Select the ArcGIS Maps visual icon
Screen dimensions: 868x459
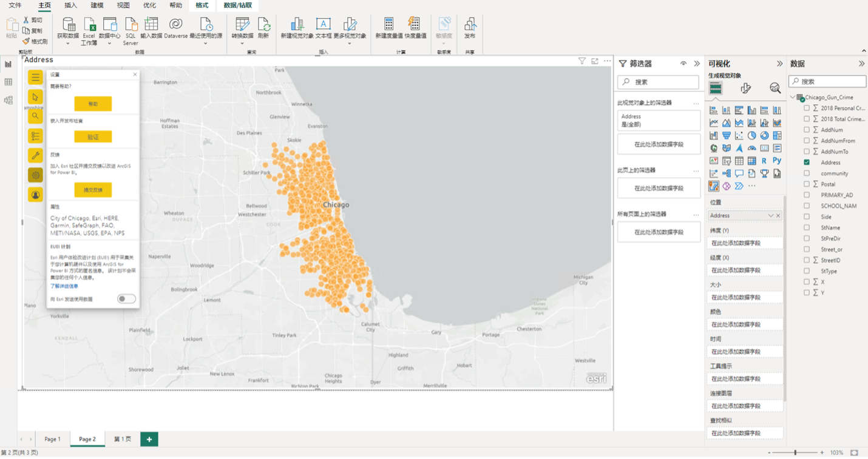pyautogui.click(x=714, y=186)
